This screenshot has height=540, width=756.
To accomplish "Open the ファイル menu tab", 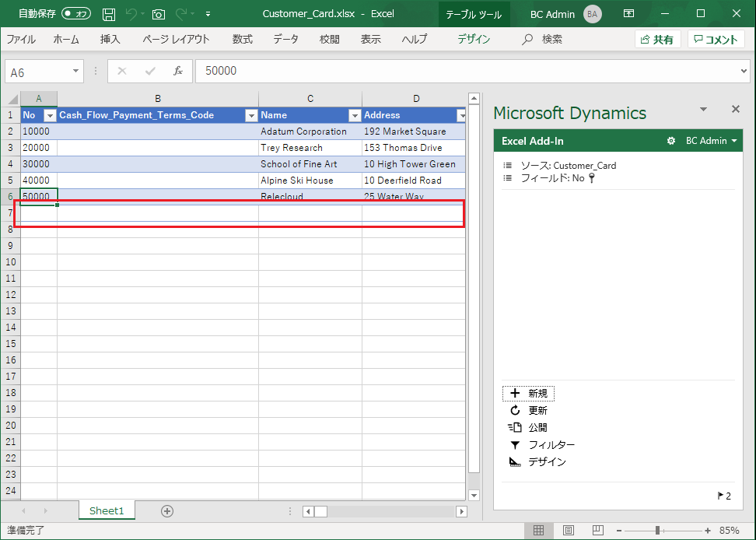I will click(x=21, y=39).
